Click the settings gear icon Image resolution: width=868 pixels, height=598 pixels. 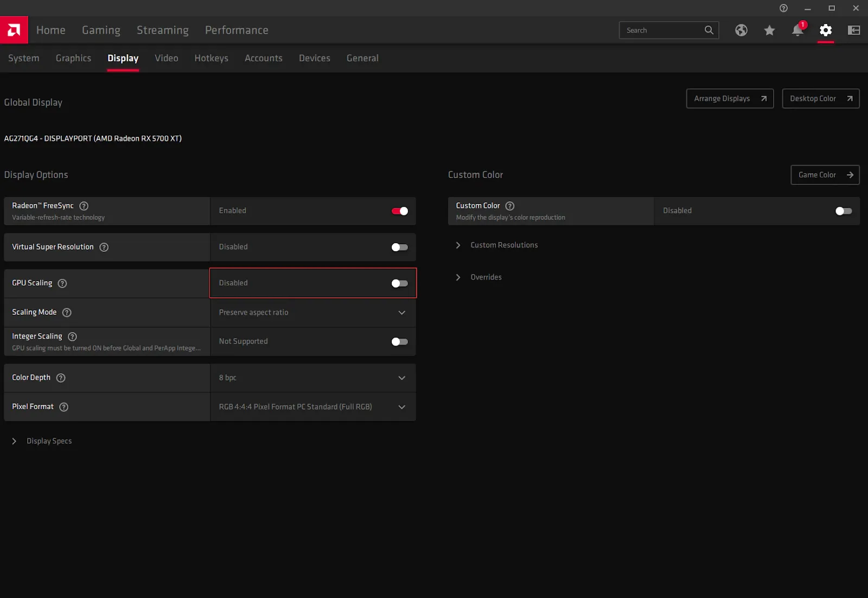click(825, 30)
